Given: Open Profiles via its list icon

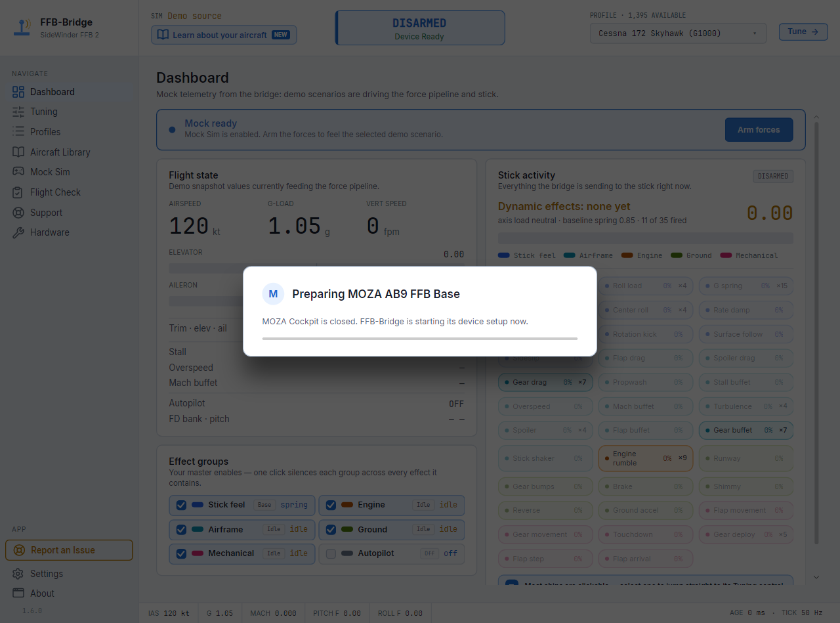Looking at the screenshot, I should [x=18, y=132].
